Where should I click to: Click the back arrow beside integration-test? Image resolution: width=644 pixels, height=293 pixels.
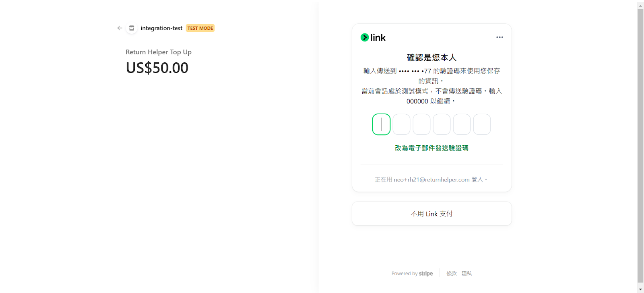(120, 28)
